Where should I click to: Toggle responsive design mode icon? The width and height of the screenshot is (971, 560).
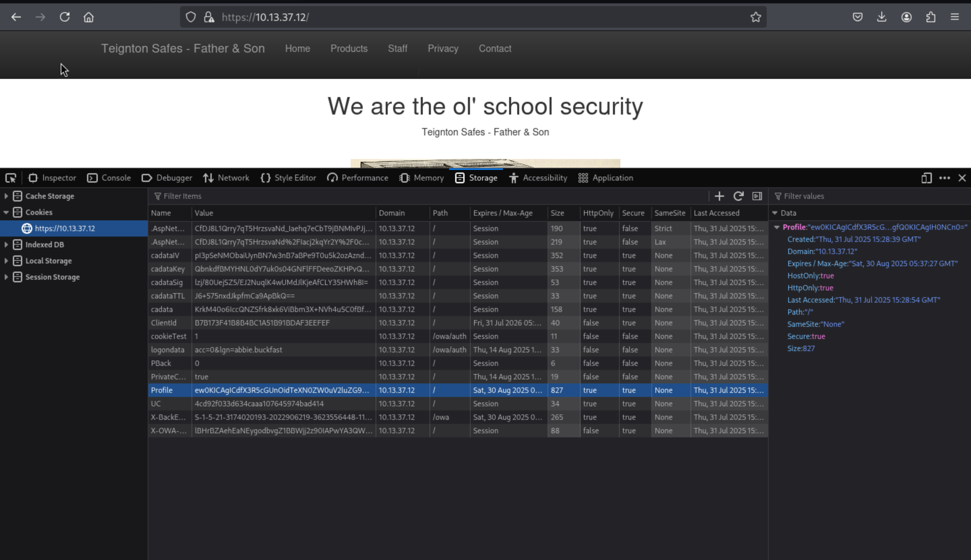[927, 178]
